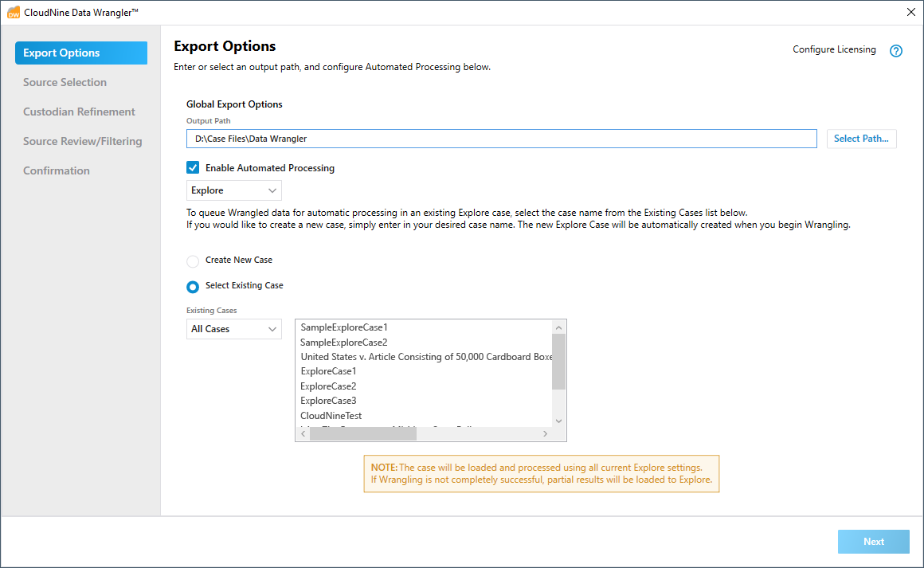Open the Custodian Refinement step
Image resolution: width=924 pixels, height=568 pixels.
[x=79, y=112]
